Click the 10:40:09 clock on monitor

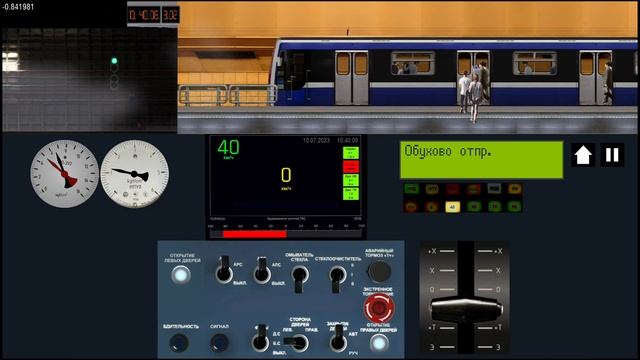coord(347,140)
